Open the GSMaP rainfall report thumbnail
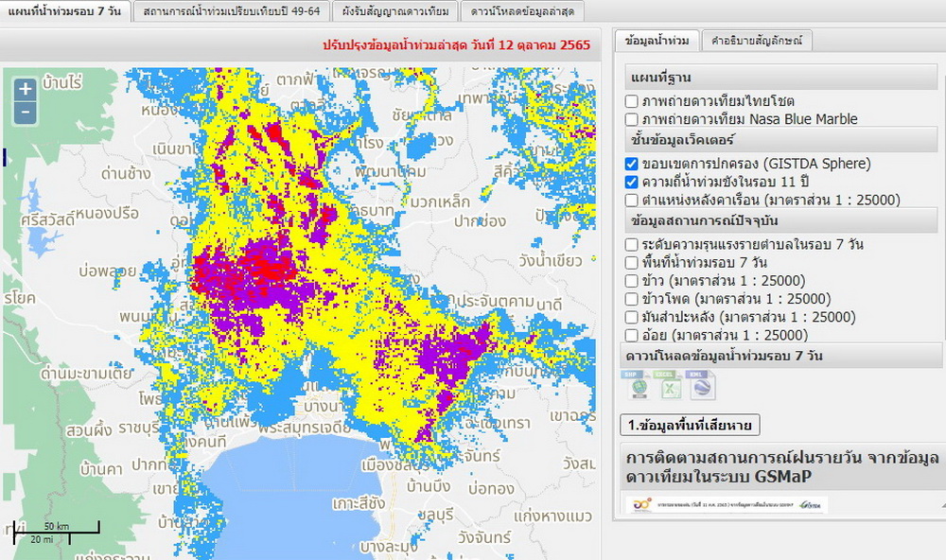 click(x=724, y=505)
